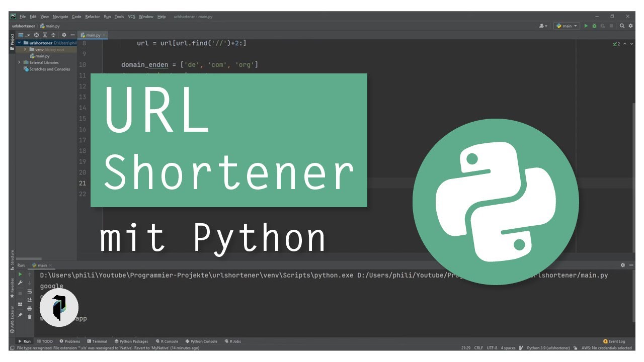Collapse the urlshortener project root

tap(19, 43)
